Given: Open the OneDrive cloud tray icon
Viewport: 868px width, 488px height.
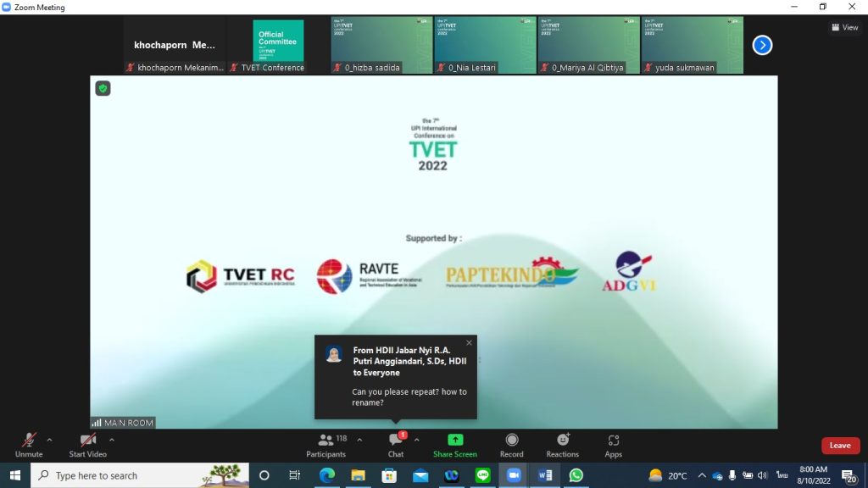Looking at the screenshot, I should tap(717, 475).
